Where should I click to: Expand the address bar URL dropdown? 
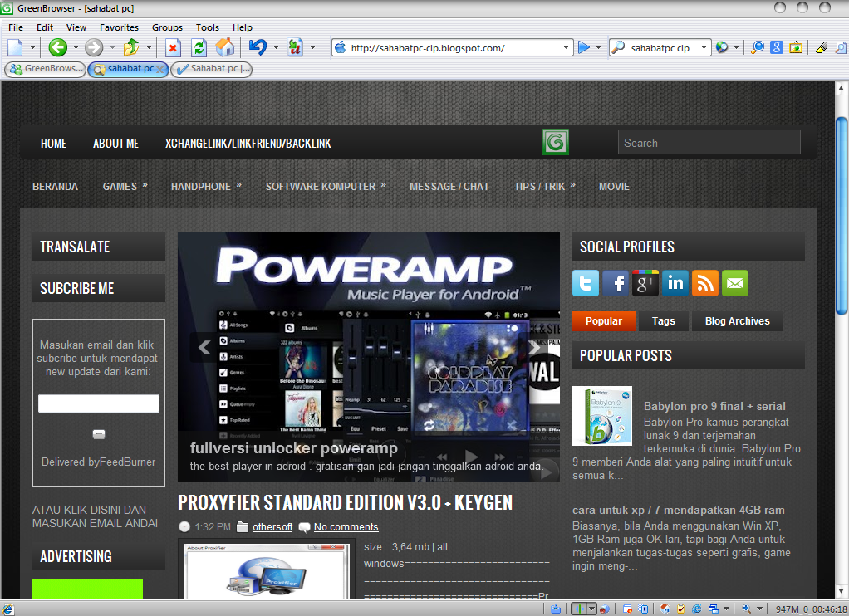coord(566,47)
